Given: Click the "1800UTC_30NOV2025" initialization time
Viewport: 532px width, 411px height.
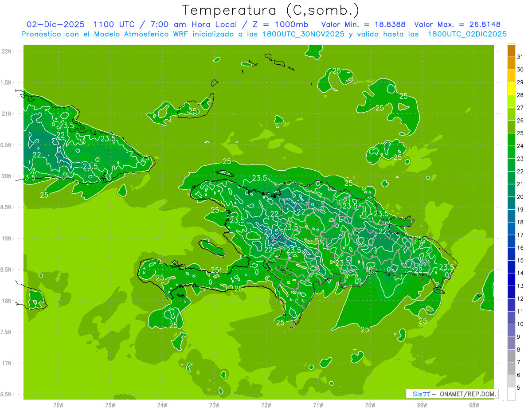Looking at the screenshot, I should pyautogui.click(x=303, y=34).
